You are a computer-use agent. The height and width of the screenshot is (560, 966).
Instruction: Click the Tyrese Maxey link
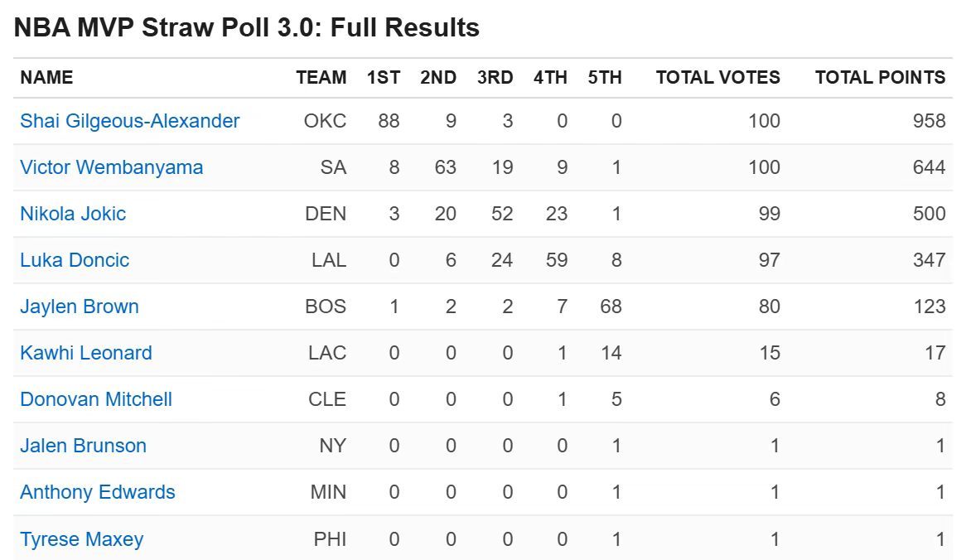click(x=82, y=539)
